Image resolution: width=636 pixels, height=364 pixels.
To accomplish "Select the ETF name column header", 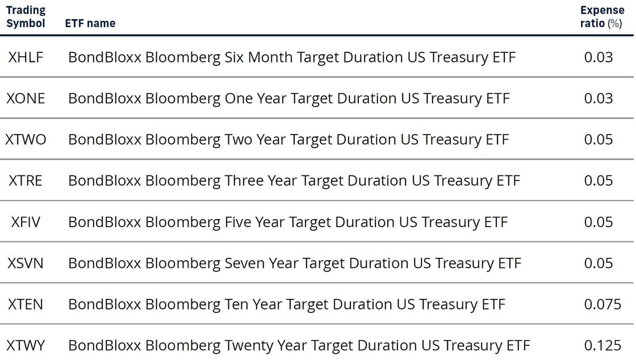I will tap(90, 23).
